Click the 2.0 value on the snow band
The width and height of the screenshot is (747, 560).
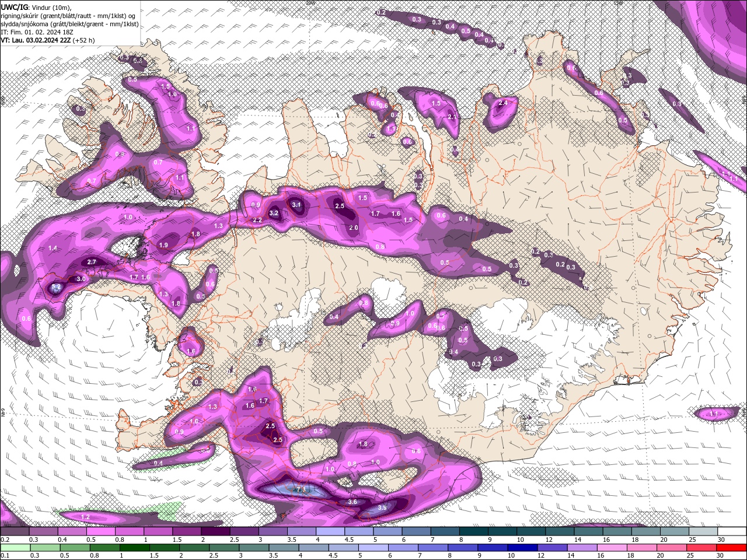(x=354, y=228)
